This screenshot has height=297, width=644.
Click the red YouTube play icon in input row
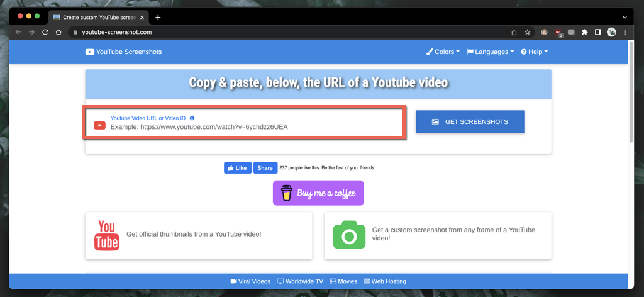point(99,125)
